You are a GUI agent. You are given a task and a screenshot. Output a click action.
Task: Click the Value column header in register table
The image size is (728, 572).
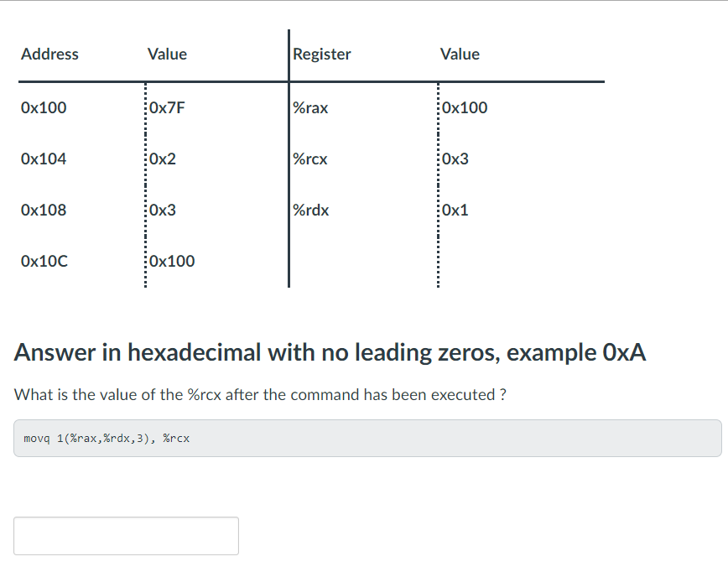[460, 54]
